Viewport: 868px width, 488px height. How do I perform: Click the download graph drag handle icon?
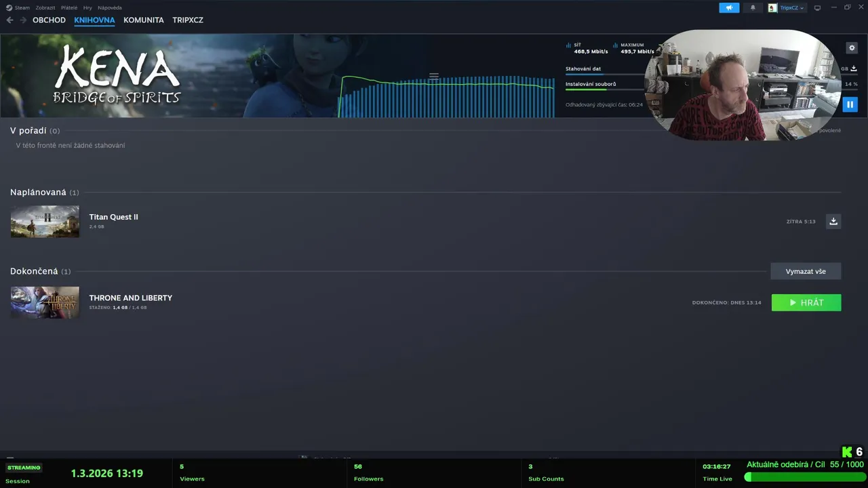(x=434, y=76)
